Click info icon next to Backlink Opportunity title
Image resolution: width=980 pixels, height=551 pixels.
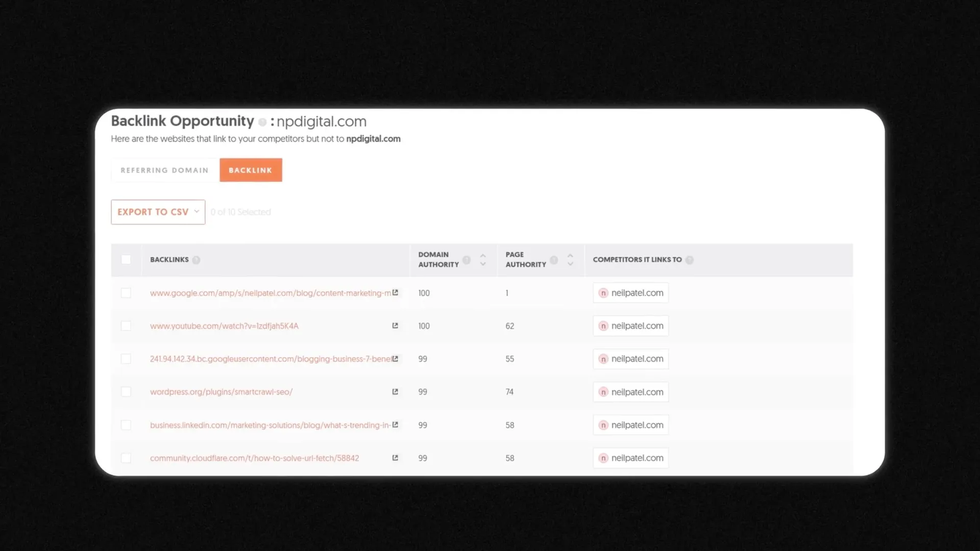[x=262, y=122]
